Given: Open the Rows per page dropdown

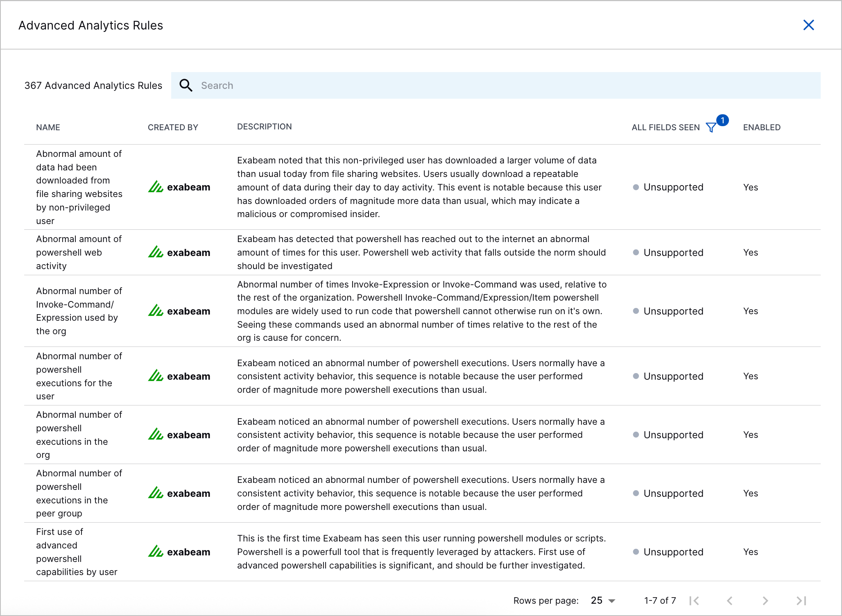Looking at the screenshot, I should [x=603, y=600].
